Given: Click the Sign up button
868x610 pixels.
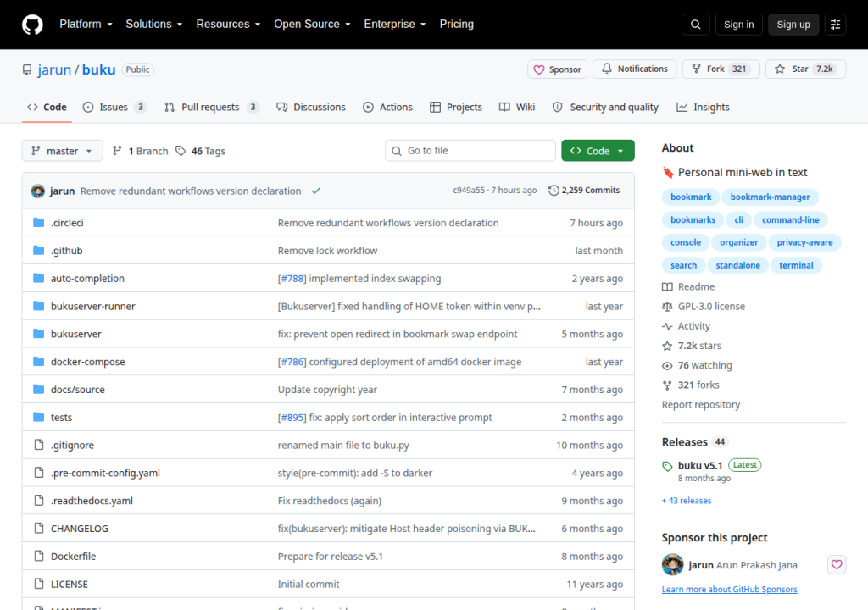Looking at the screenshot, I should (793, 25).
